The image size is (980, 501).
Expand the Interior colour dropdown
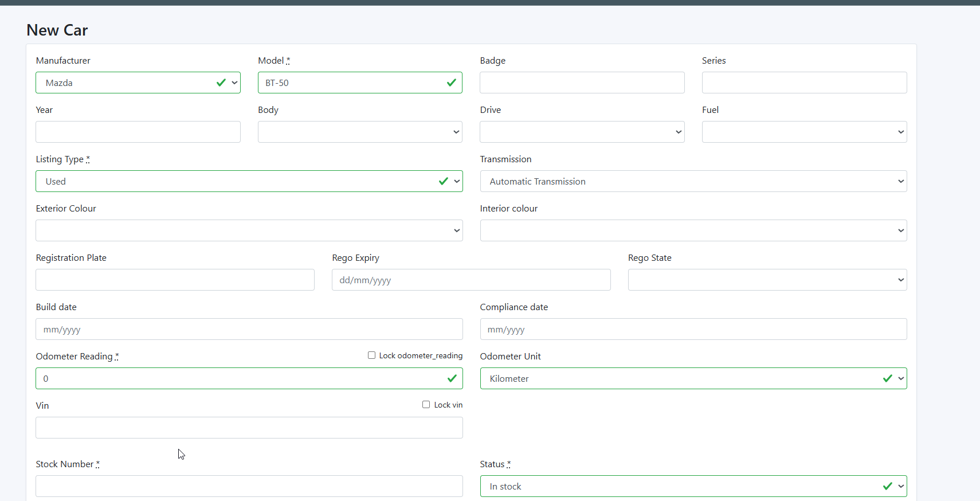click(693, 230)
